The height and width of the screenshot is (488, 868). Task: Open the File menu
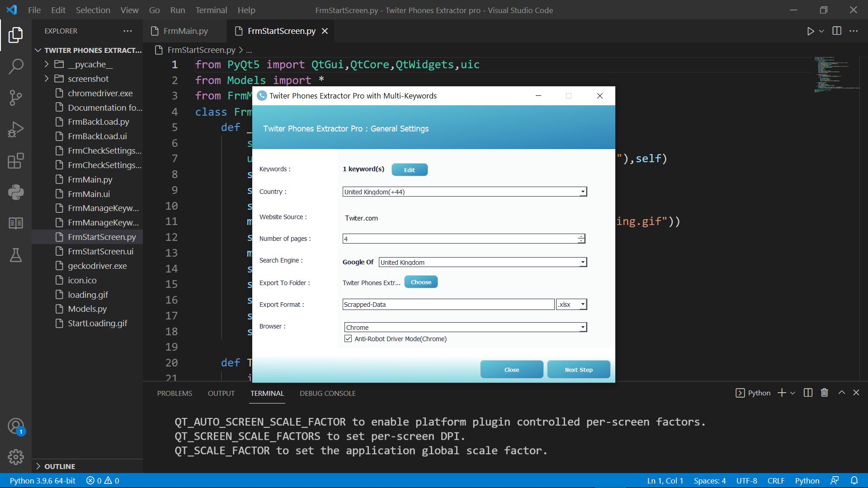click(x=34, y=10)
